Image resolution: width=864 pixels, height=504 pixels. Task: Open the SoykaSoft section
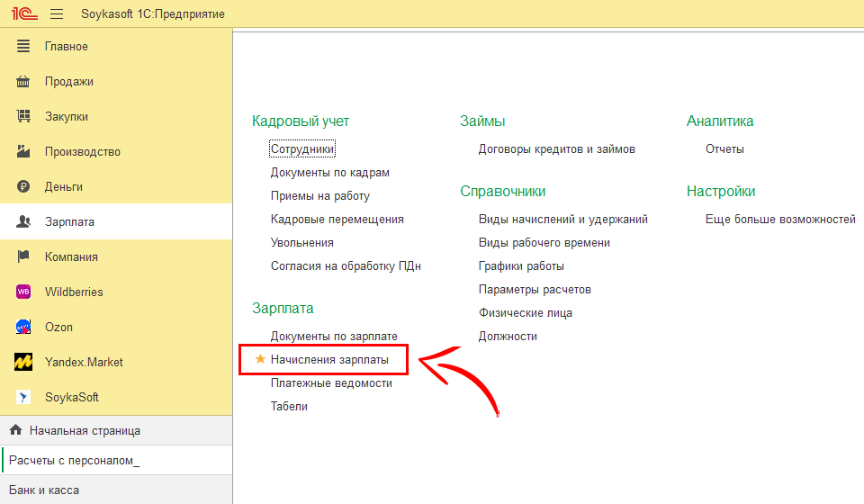tap(116, 397)
